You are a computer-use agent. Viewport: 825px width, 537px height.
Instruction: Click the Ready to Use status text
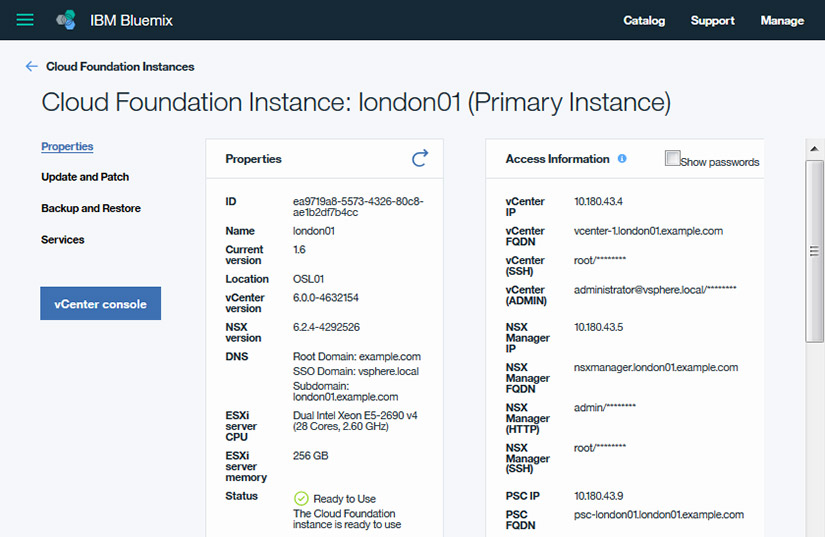(345, 499)
